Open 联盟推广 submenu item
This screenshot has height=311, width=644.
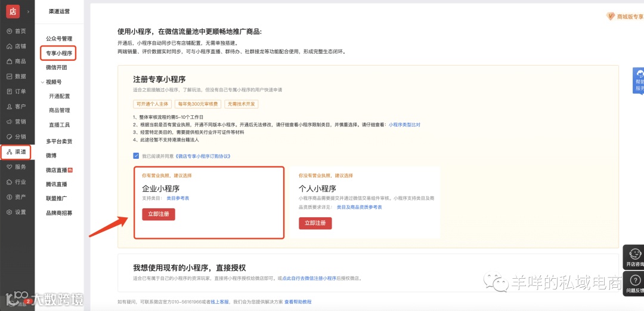tap(56, 198)
